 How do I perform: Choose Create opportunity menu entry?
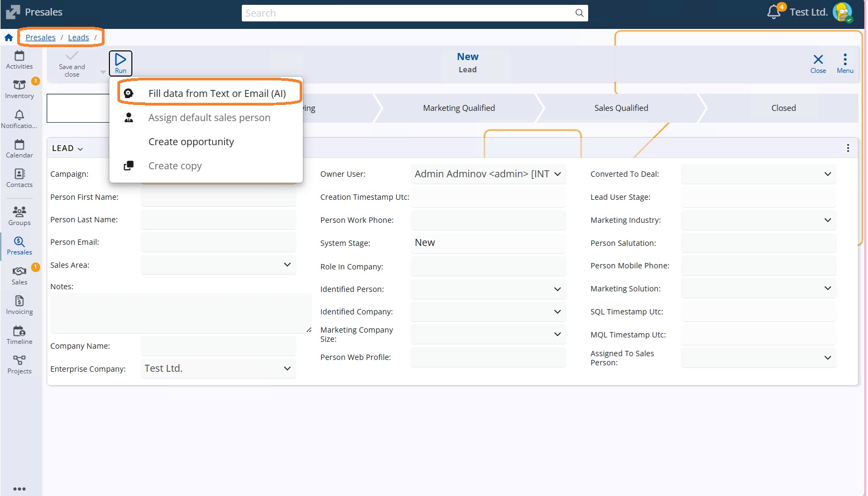(206, 141)
